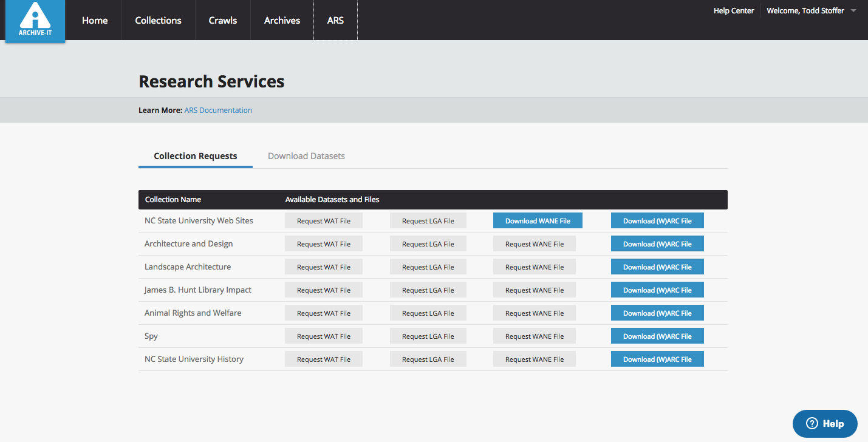Open the Help Center link
The height and width of the screenshot is (442, 868).
coord(734,11)
